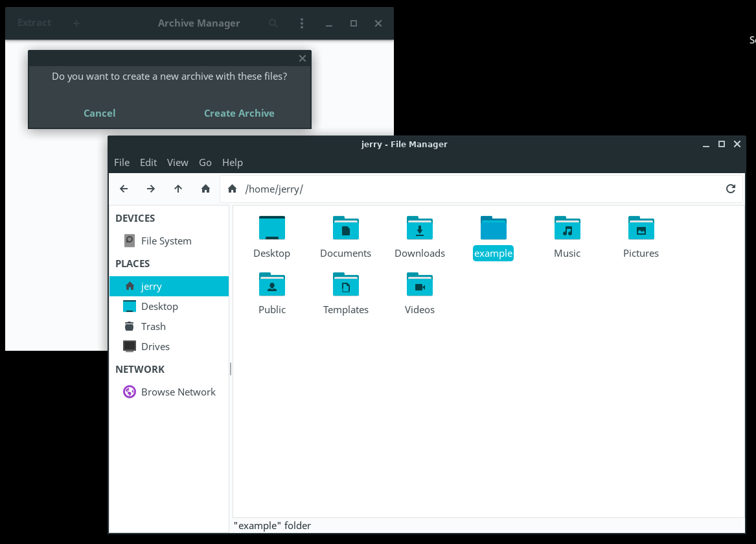Viewport: 756px width, 544px height.
Task: Open Archive Manager's three-dot menu
Action: point(302,23)
